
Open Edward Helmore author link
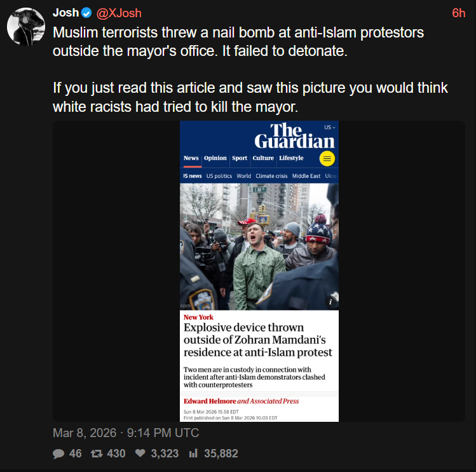tap(210, 401)
